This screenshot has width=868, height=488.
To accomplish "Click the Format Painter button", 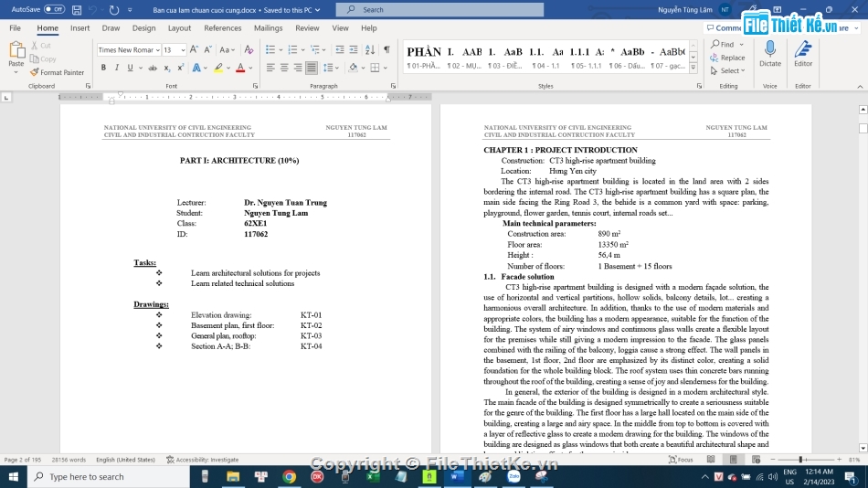I will coord(57,72).
